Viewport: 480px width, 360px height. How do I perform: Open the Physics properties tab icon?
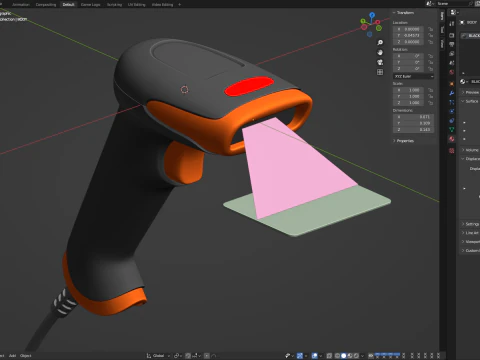[452, 111]
